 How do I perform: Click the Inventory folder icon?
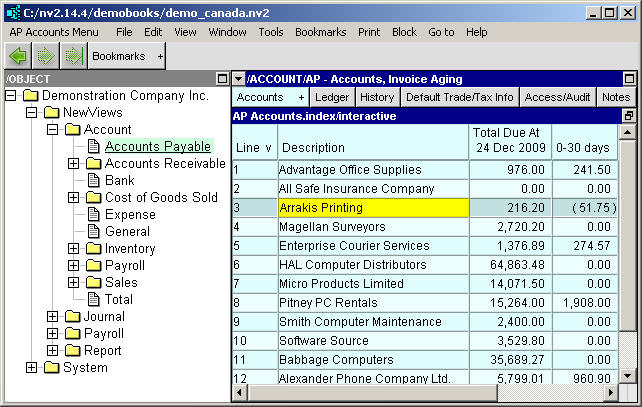(x=94, y=249)
